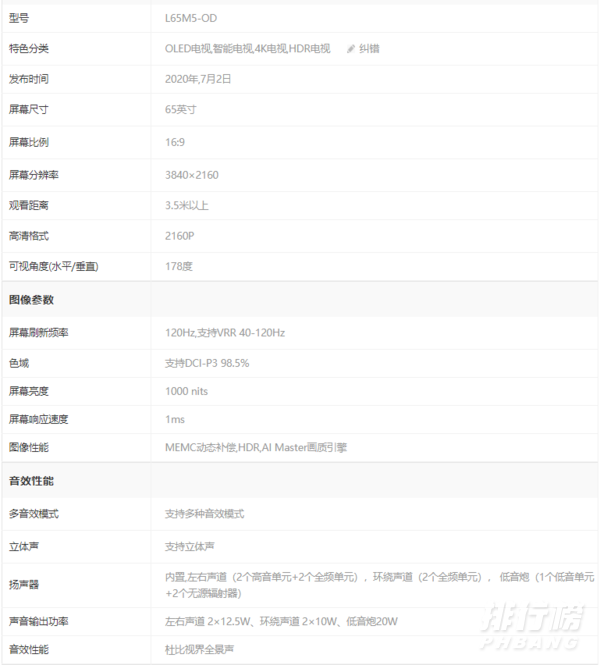Select the model value L65M5-OD

(x=191, y=18)
